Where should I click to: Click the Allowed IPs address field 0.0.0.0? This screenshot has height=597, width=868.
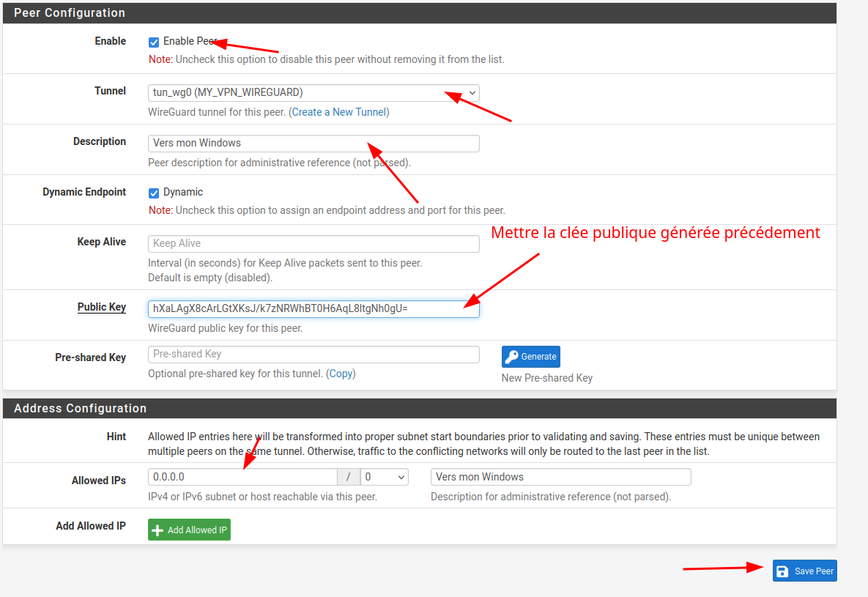[x=242, y=478]
